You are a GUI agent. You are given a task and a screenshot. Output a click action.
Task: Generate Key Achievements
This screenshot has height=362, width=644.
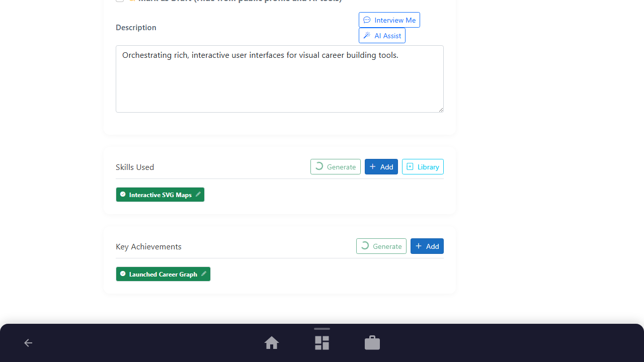[x=381, y=246]
